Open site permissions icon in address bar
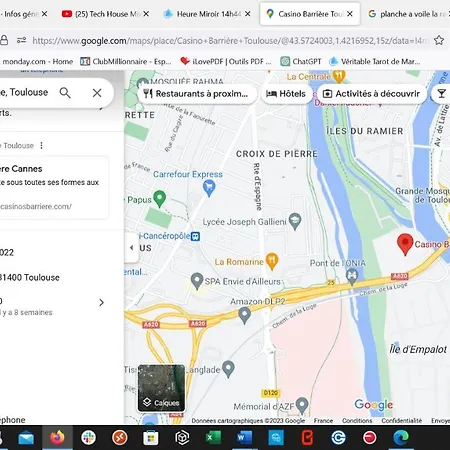This screenshot has height=450, width=450. (21, 40)
